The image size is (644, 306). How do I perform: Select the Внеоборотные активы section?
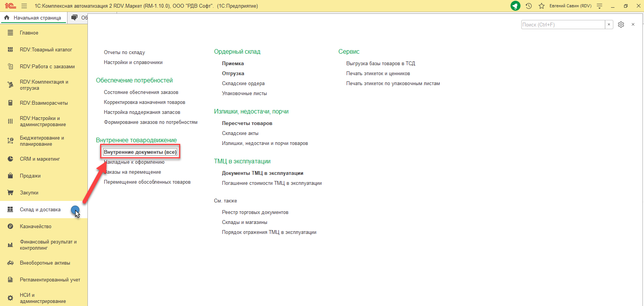point(44,263)
